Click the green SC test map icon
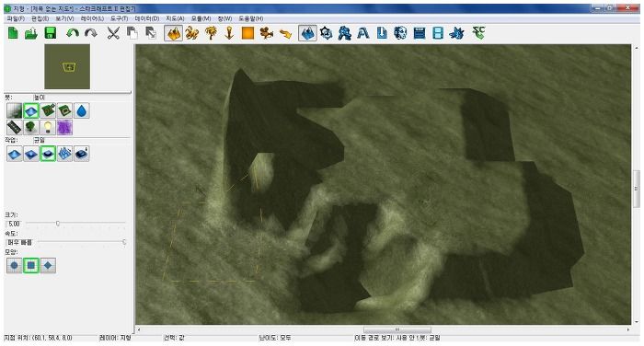This screenshot has height=346, width=644. 479,33
